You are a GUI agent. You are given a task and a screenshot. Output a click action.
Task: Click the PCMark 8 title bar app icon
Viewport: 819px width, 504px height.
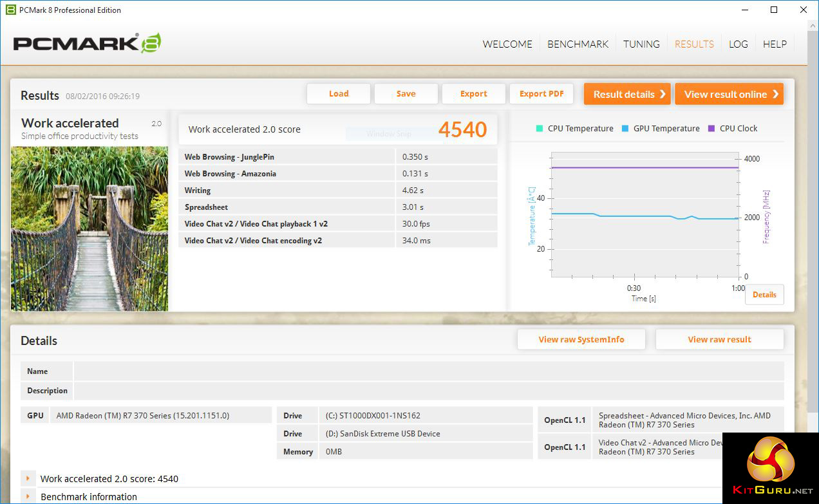[10, 10]
